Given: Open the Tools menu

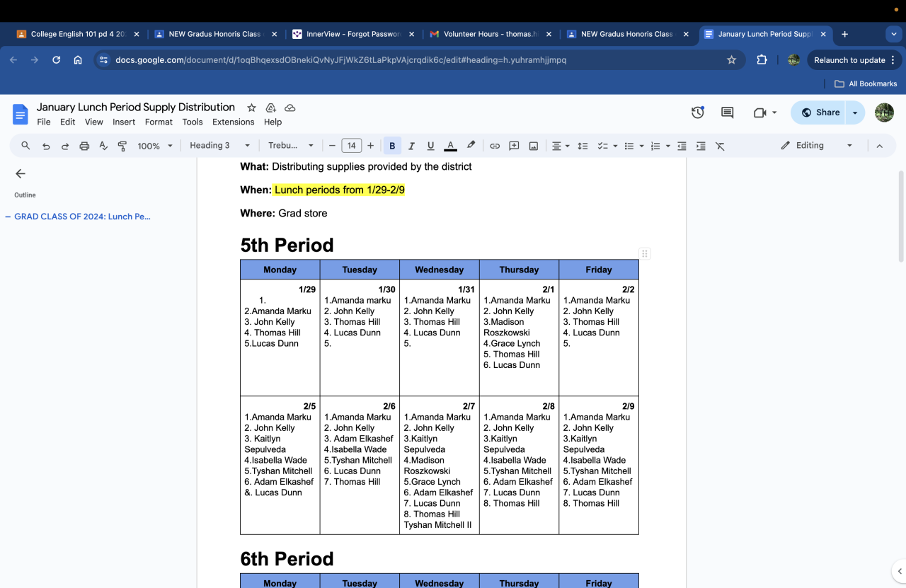Looking at the screenshot, I should [193, 122].
